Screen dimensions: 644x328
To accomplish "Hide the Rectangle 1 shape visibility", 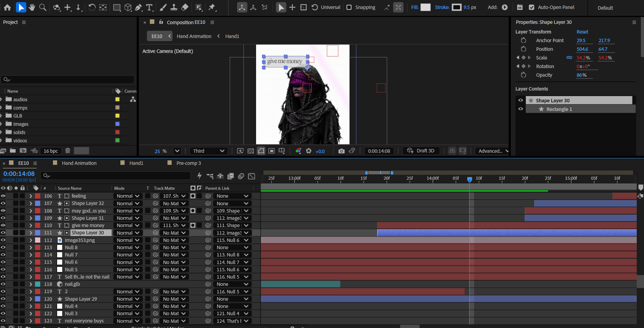I will tap(520, 109).
